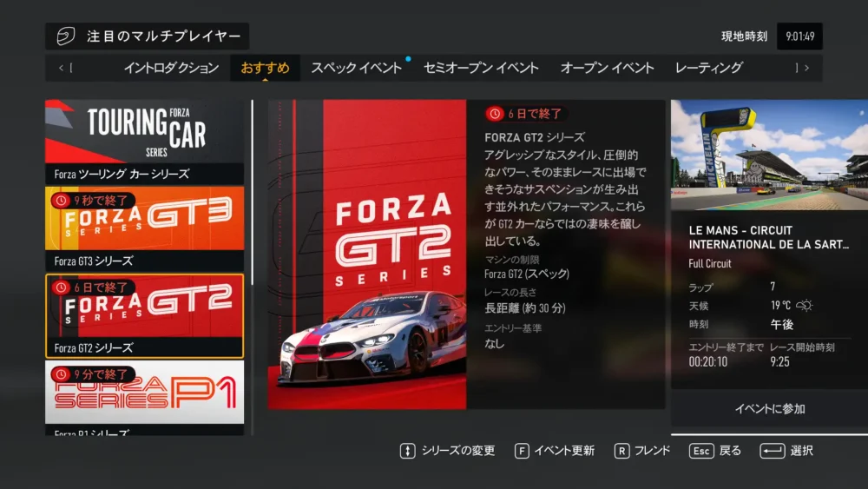Click the Esc key icon for 戻る
Image resolution: width=868 pixels, height=489 pixels.
click(x=701, y=451)
